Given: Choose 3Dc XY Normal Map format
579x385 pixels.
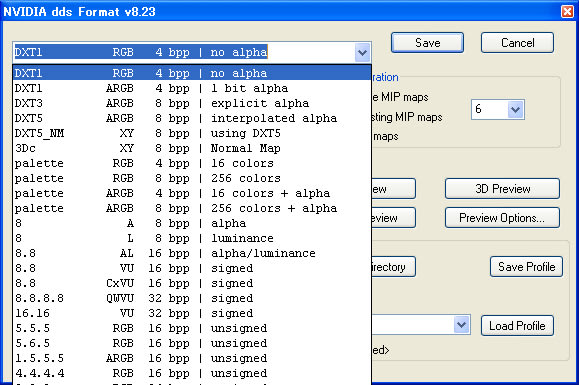Looking at the screenshot, I should coord(192,148).
